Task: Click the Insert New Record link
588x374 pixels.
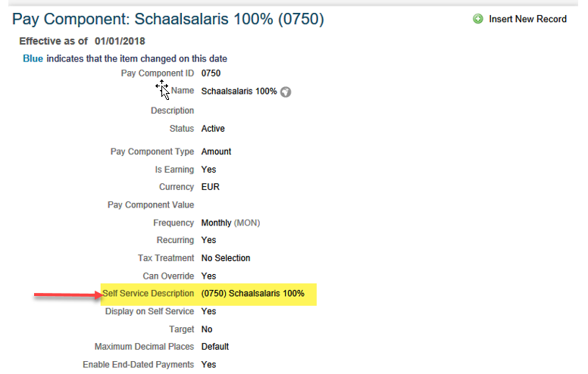Action: click(x=527, y=19)
